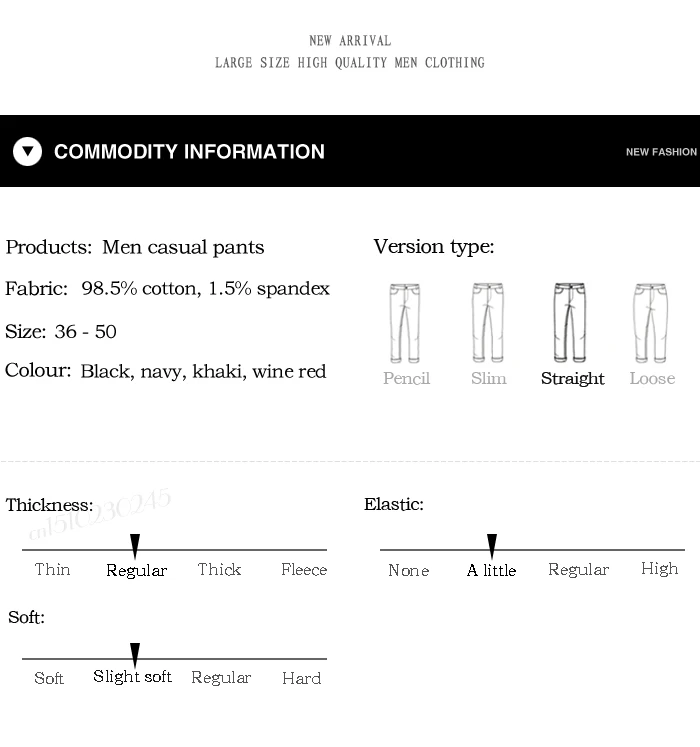Screen dimensions: 700x747
Task: Click the NEW ARRIVAL header text
Action: [x=350, y=41]
